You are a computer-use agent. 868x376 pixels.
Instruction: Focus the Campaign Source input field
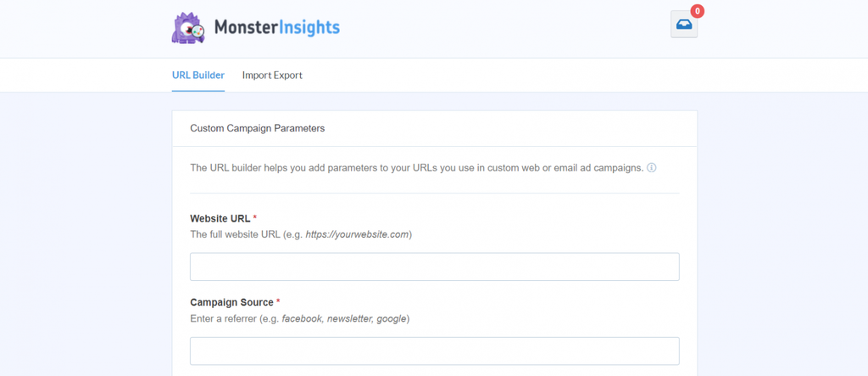click(x=435, y=351)
